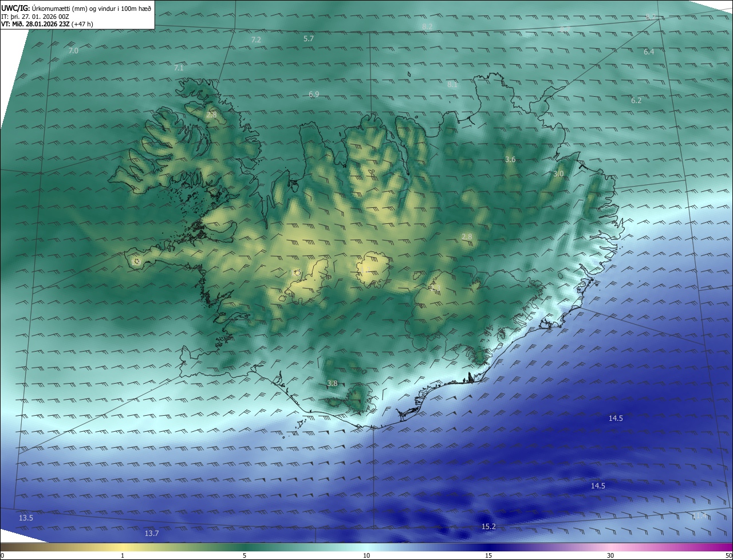Click the colour scale tick labelled 50
Viewport: 733px width, 560px height.
pos(728,555)
